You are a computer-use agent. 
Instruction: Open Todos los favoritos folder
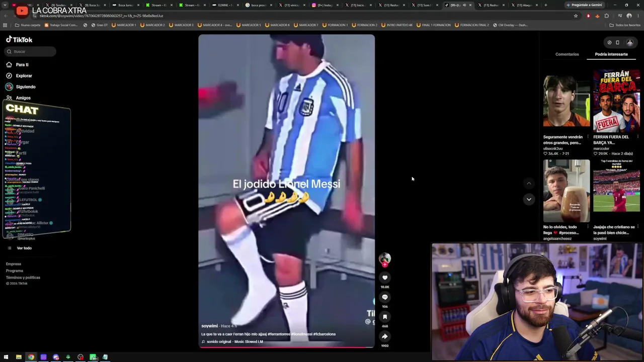click(x=625, y=25)
